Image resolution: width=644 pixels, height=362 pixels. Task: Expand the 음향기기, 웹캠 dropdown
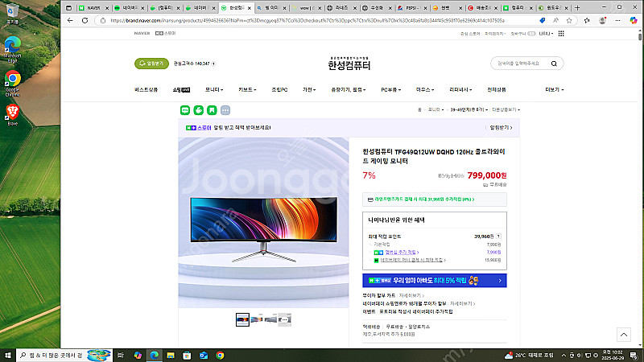(349, 89)
